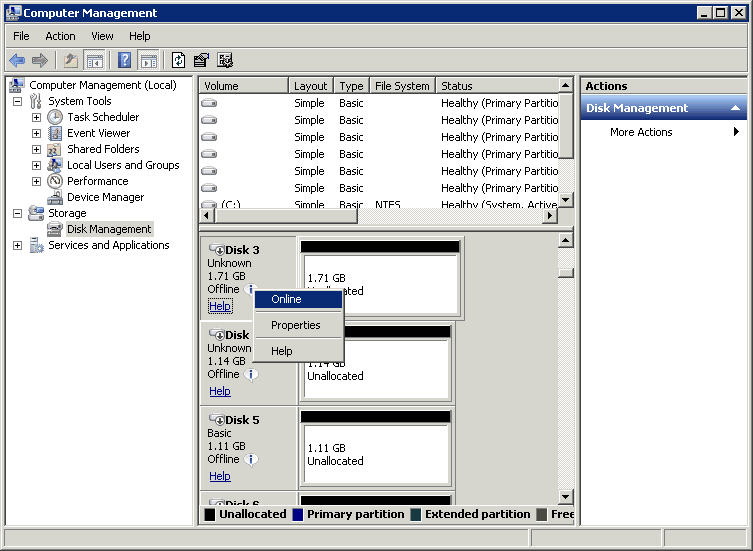Click the blue Help question mark icon

124,61
